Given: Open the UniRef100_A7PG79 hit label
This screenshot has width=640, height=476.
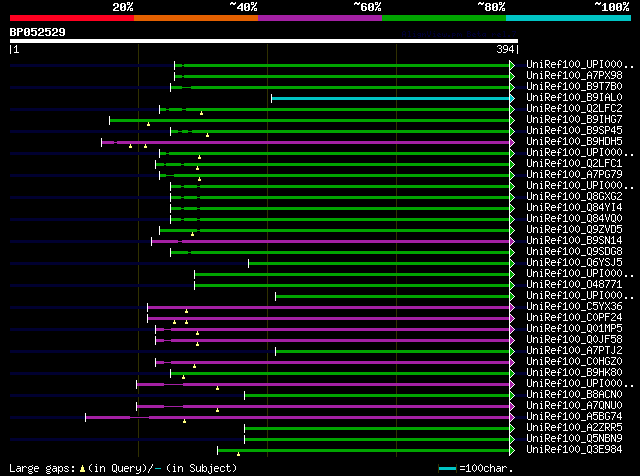Looking at the screenshot, I should point(574,175).
